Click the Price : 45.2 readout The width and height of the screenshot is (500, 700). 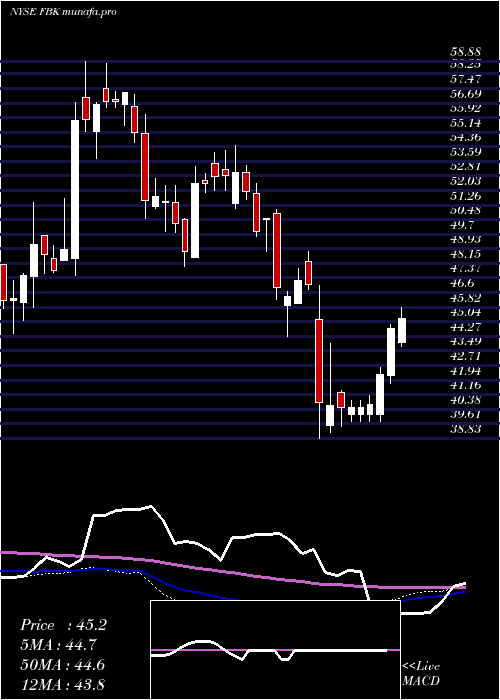point(63,625)
